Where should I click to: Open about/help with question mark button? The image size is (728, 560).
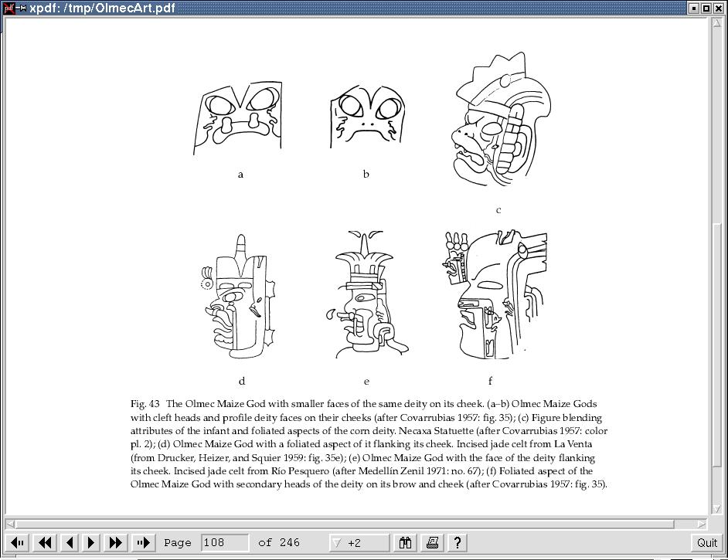[457, 542]
